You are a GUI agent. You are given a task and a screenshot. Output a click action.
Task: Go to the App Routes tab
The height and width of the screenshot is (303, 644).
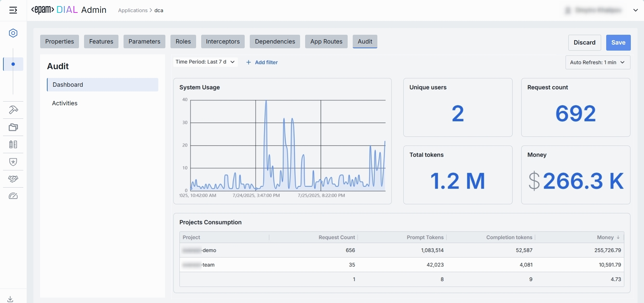click(x=326, y=42)
